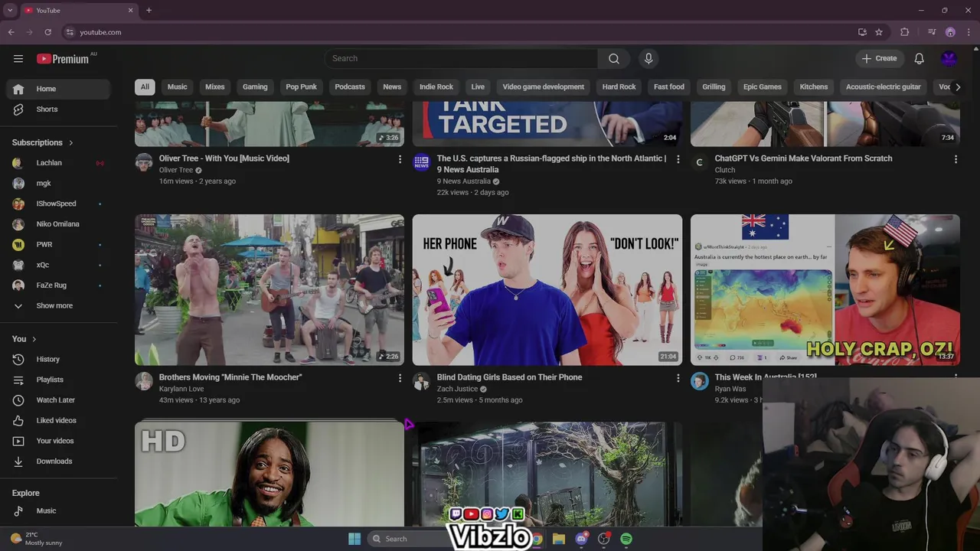Open options for the 9 News Australia video
Screen dimensions: 980x551
coord(678,159)
